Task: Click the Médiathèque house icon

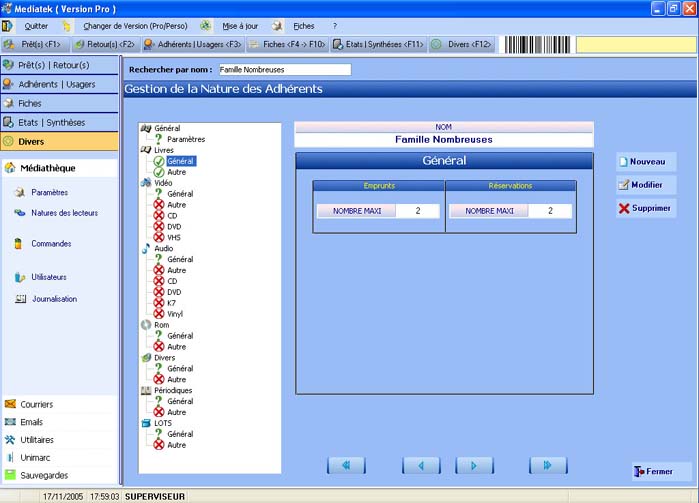Action: (10, 168)
